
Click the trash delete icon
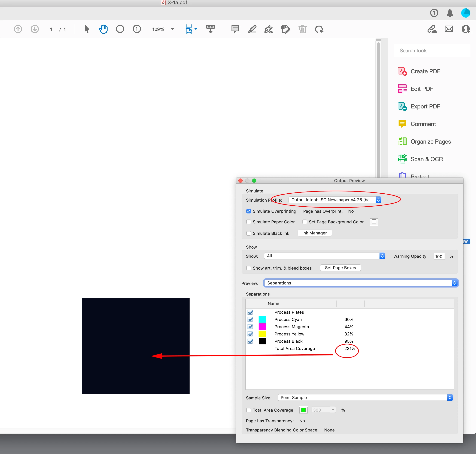tap(302, 29)
